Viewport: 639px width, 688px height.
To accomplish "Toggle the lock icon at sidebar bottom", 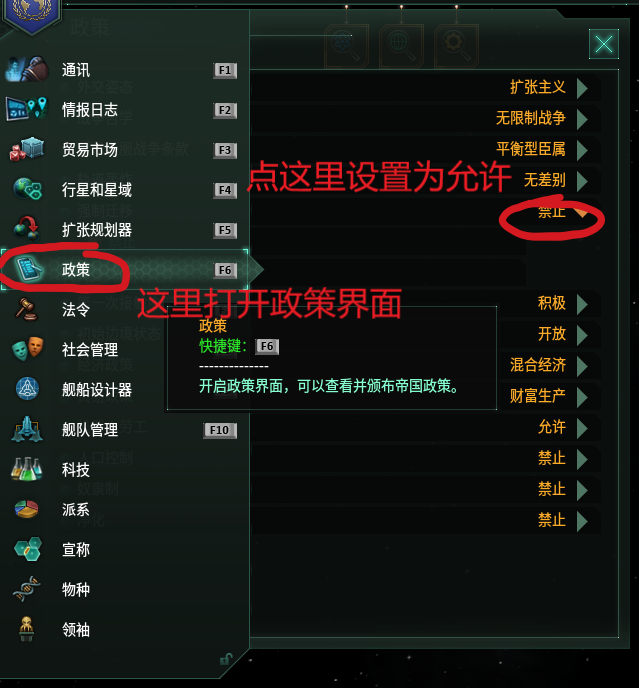I will 226,659.
